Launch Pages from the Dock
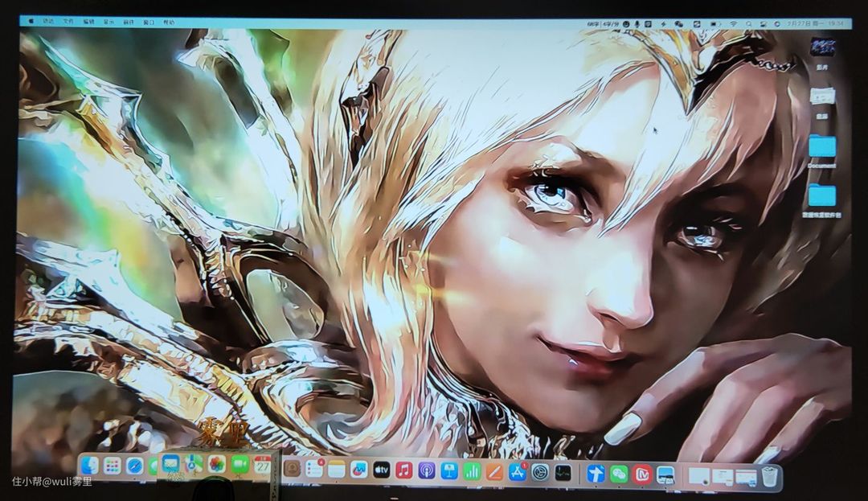Image resolution: width=868 pixels, height=501 pixels. 494,472
